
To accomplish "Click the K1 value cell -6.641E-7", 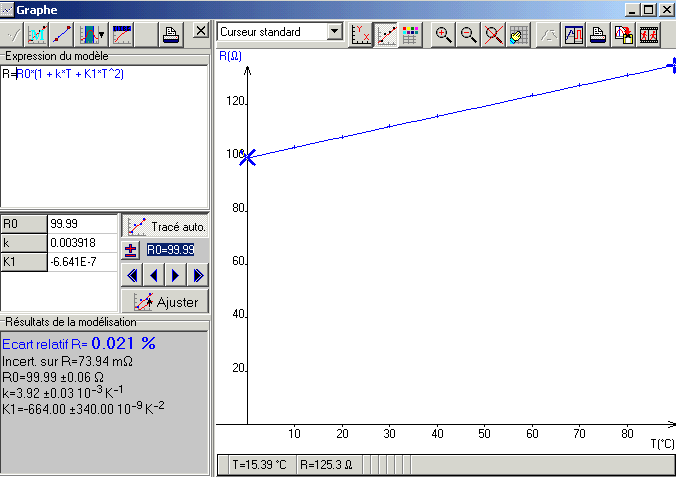I will click(82, 262).
